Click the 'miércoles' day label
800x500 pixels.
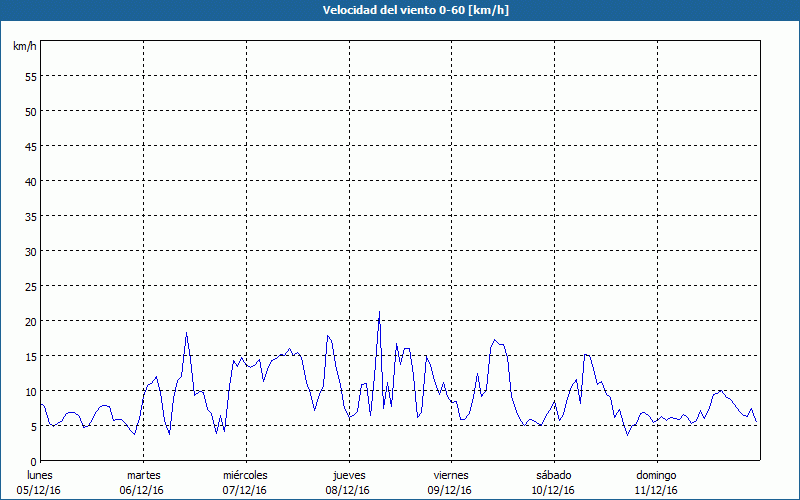click(x=245, y=475)
